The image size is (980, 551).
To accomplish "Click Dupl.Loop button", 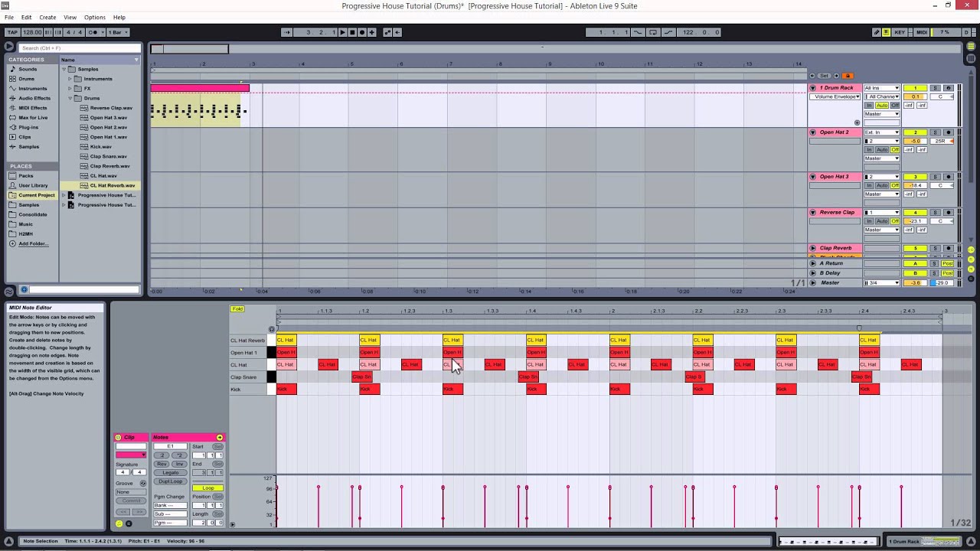I will tap(170, 481).
